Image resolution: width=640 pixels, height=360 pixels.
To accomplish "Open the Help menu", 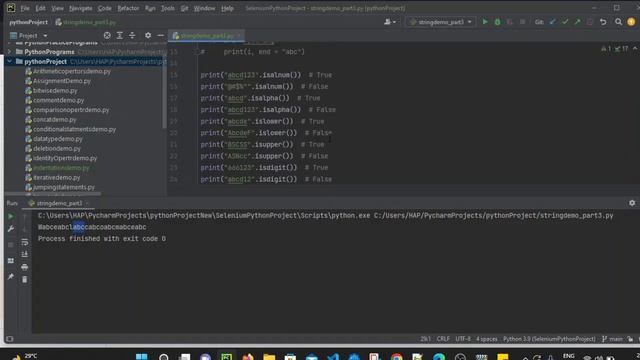I will pyautogui.click(x=227, y=8).
